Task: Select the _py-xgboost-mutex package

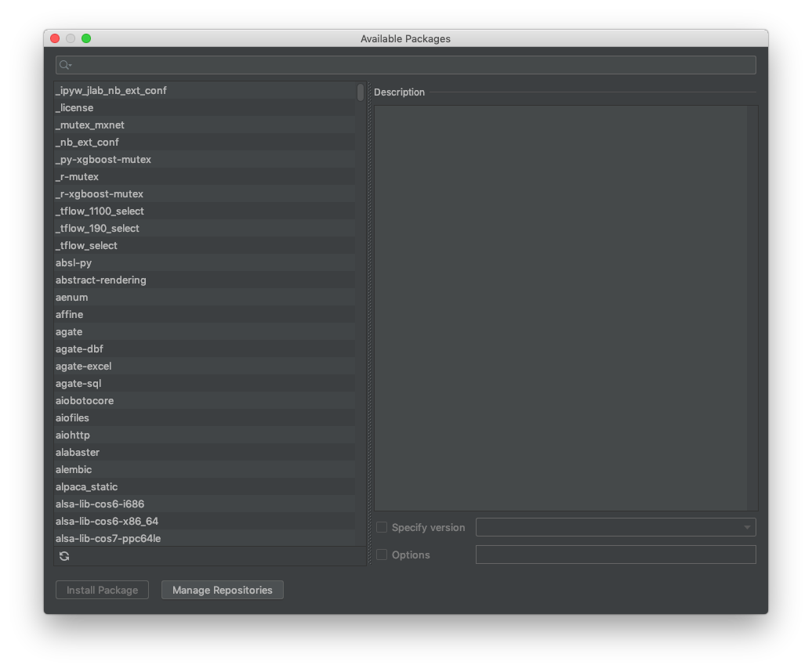Action: point(205,159)
